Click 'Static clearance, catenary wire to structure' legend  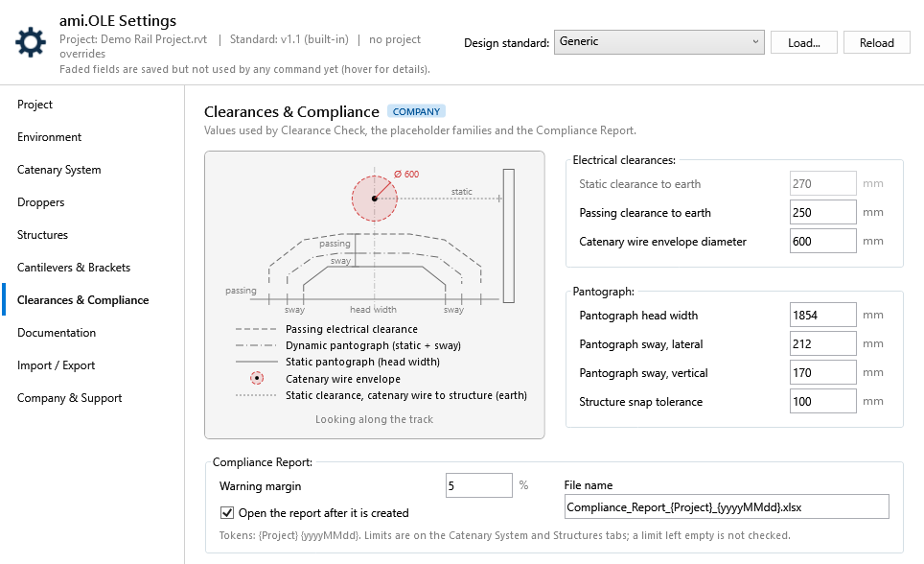pyautogui.click(x=406, y=395)
